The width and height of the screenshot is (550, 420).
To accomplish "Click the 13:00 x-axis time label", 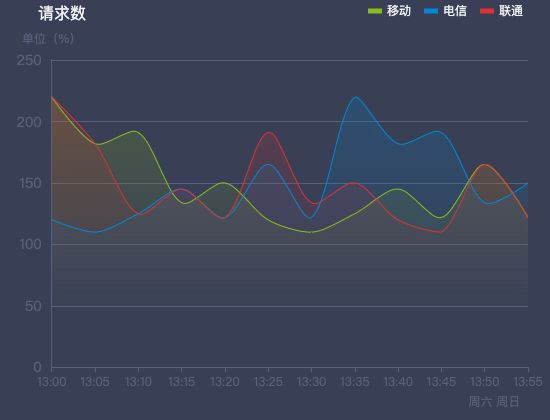I will [52, 381].
